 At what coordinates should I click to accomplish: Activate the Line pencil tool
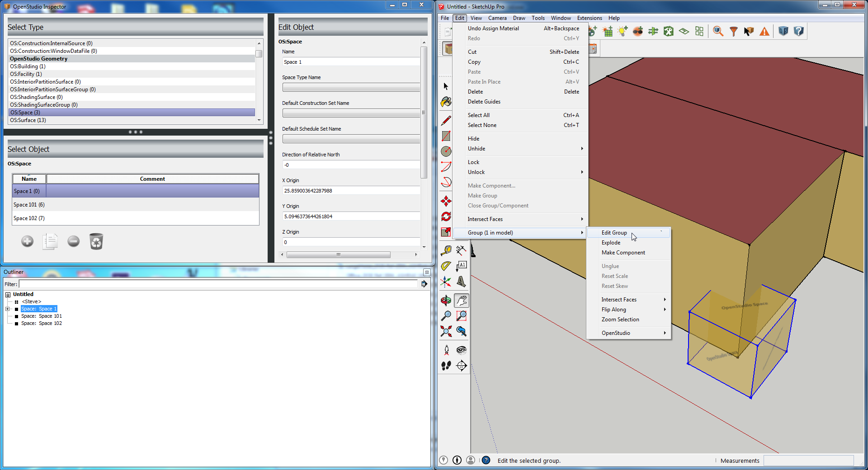(446, 121)
